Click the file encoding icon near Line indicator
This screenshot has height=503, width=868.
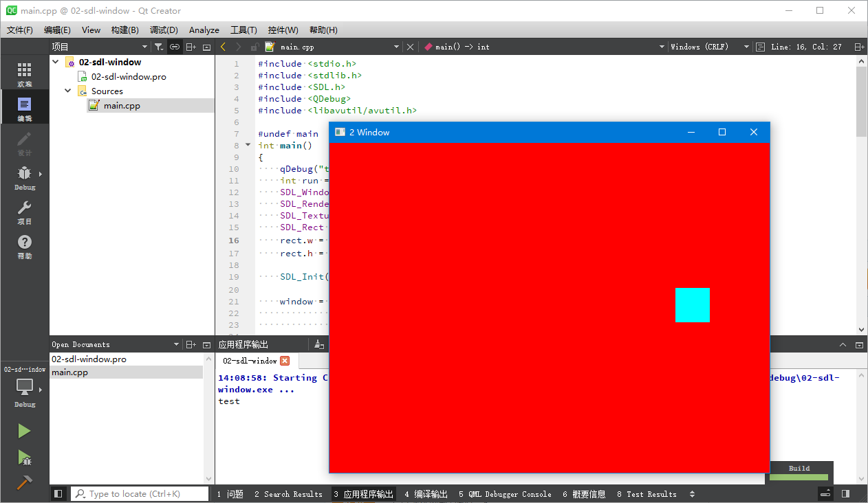point(760,47)
